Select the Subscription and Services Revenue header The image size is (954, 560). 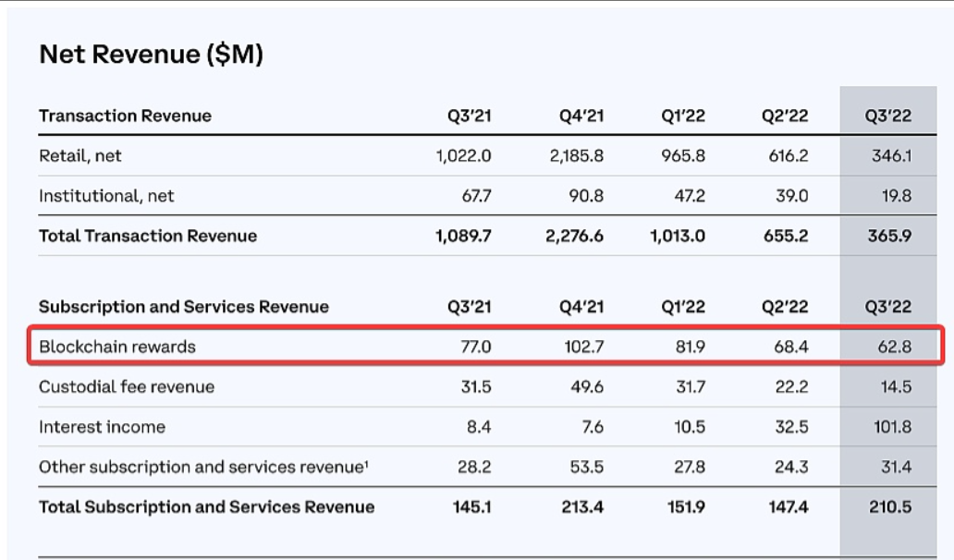(x=184, y=307)
